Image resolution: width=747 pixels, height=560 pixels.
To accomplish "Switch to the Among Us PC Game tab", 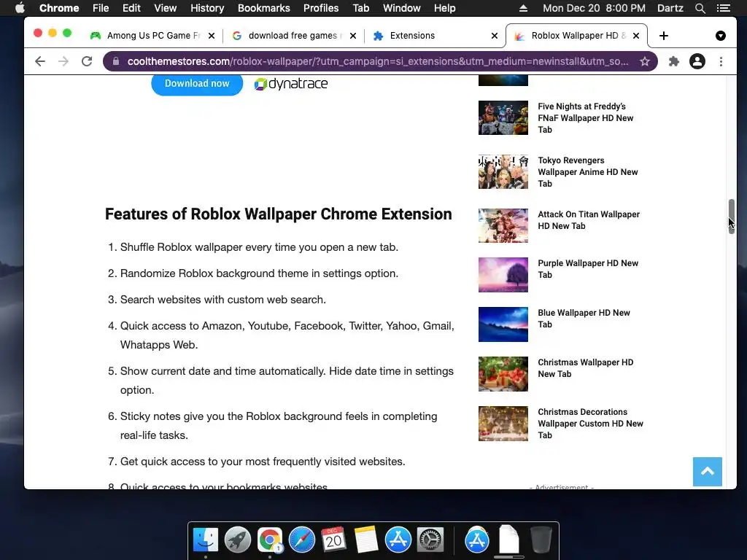I will tap(152, 36).
